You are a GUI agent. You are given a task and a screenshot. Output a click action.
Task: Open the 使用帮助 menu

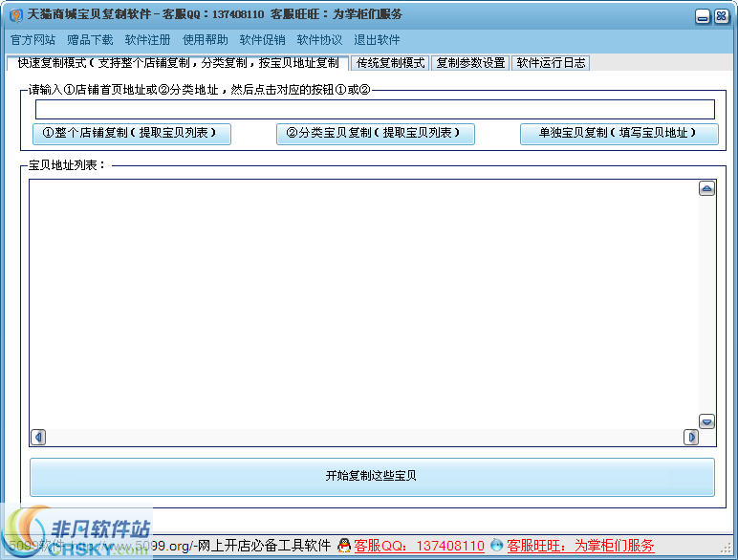(x=206, y=40)
